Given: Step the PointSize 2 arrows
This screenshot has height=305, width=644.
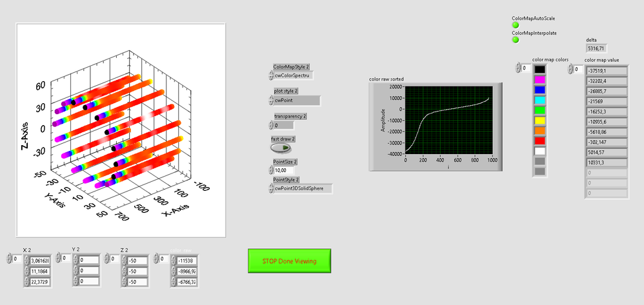Looking at the screenshot, I should pos(270,170).
